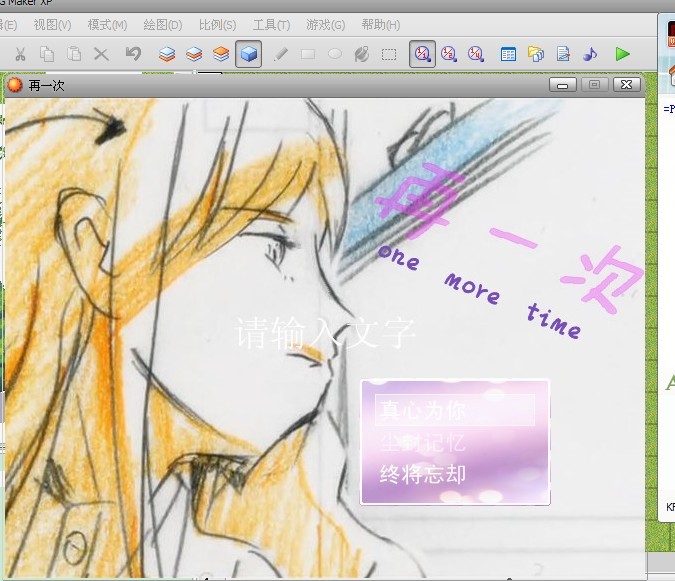Open the 工具(T) menu

271,25
